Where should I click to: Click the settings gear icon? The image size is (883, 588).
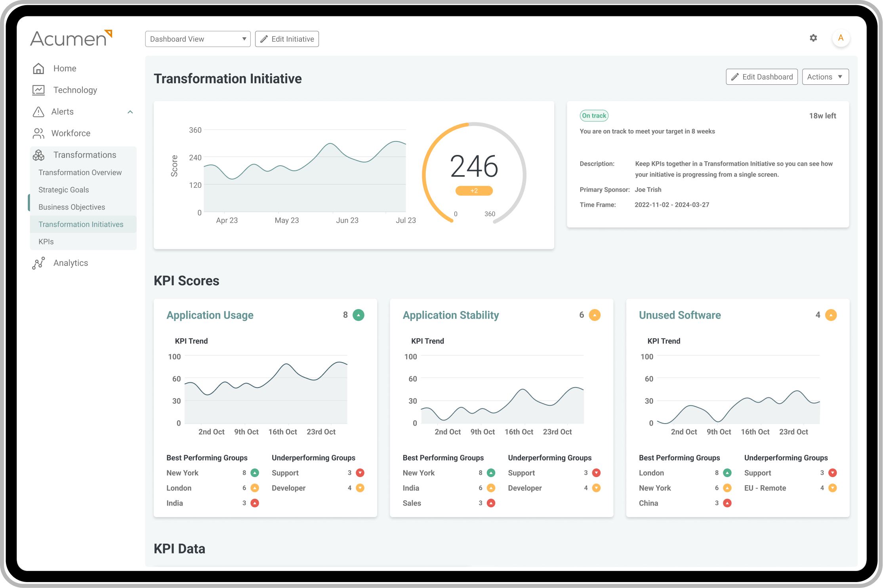(x=813, y=38)
